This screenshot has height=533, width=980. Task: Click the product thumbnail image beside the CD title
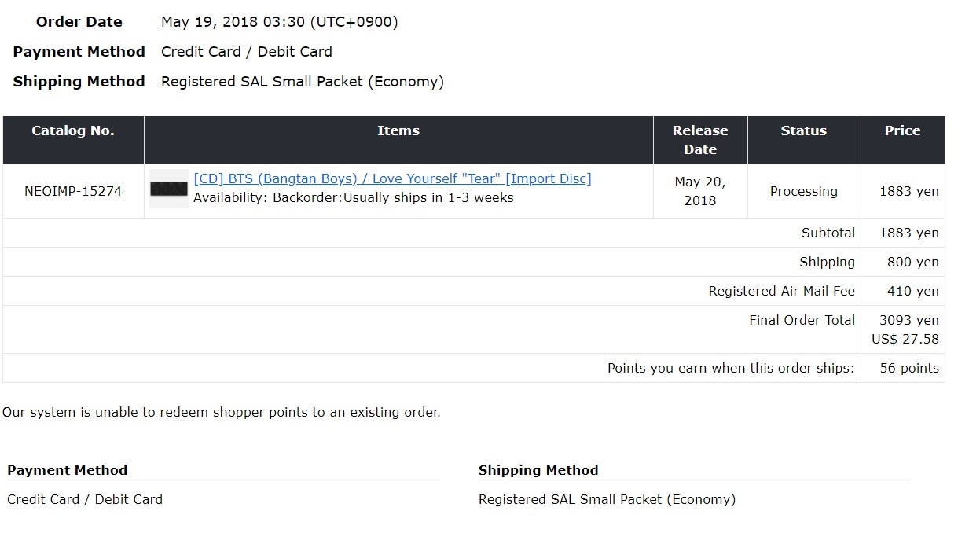click(169, 189)
